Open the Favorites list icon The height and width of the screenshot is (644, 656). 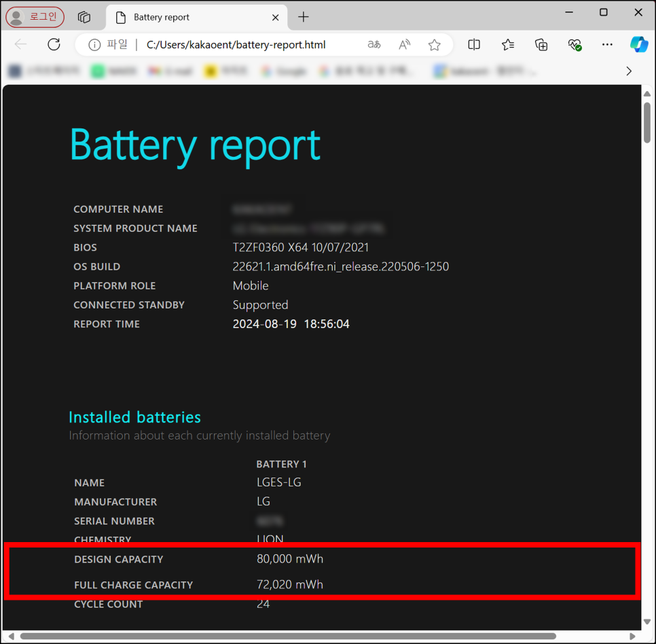coord(508,44)
